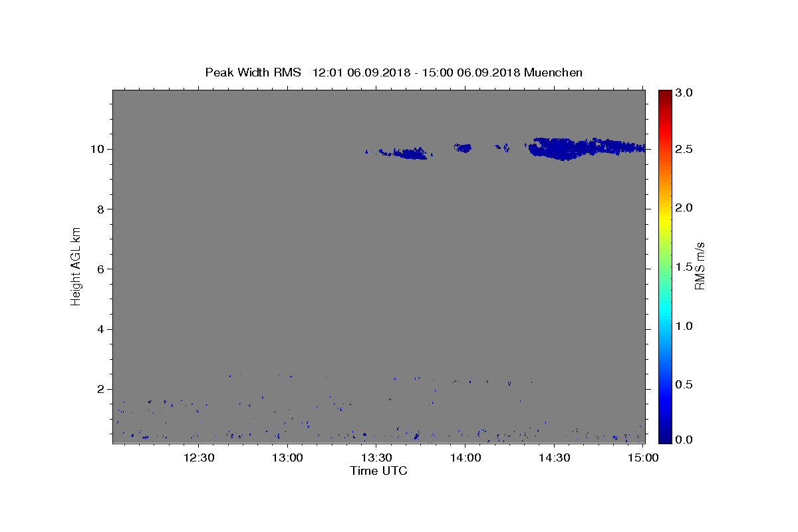Image resolution: width=798 pixels, height=532 pixels.
Task: Click the 'Height AGL km' axis label
Action: 76,265
